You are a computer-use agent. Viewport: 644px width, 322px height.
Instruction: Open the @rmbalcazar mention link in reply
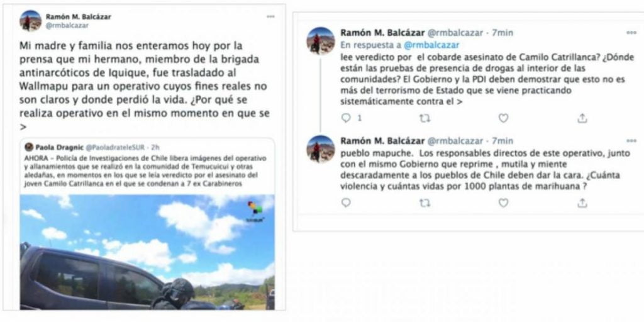click(431, 45)
